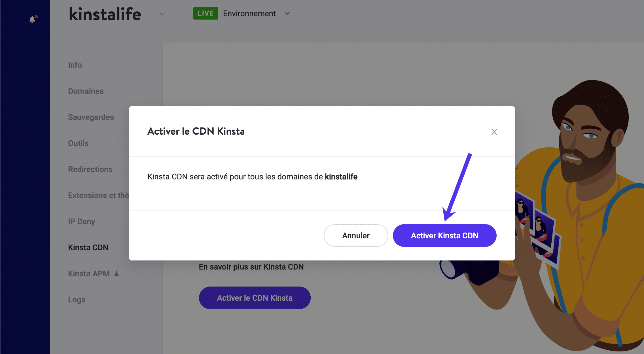Close the Activer le CDN Kinsta dialog
644x354 pixels.
tap(494, 132)
